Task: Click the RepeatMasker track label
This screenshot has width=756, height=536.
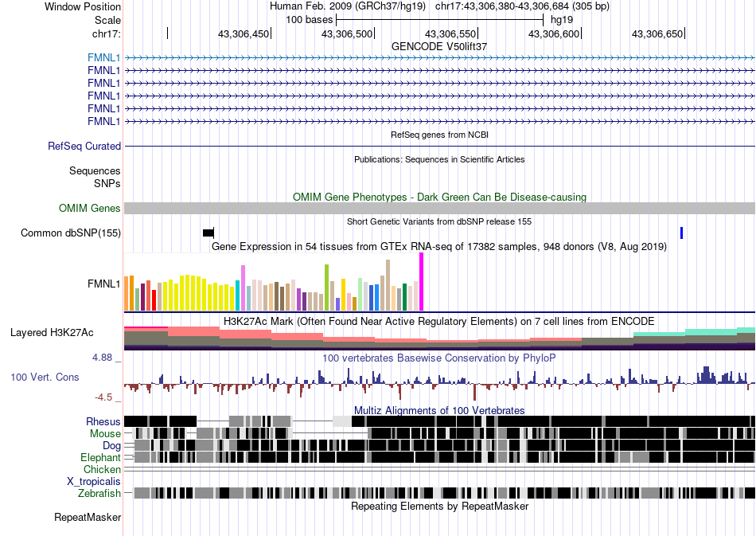Action: (x=88, y=517)
